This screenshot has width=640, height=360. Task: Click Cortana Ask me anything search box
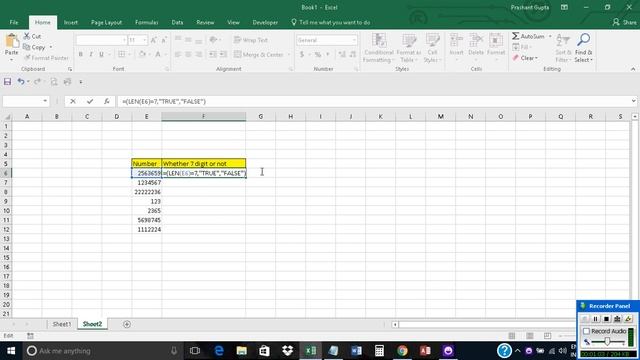[x=102, y=351]
